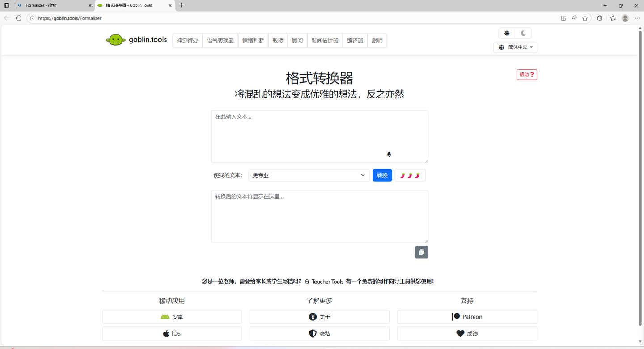
Task: Switch to light theme sun icon
Action: 507,33
